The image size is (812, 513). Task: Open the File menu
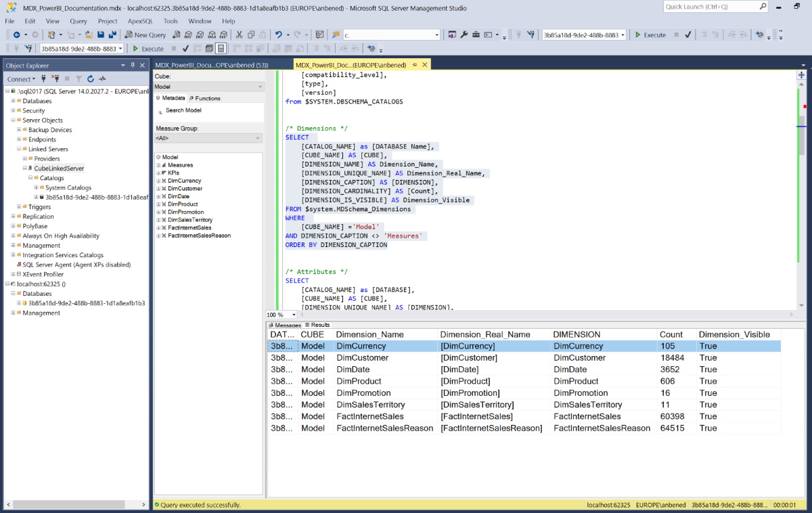coord(10,21)
